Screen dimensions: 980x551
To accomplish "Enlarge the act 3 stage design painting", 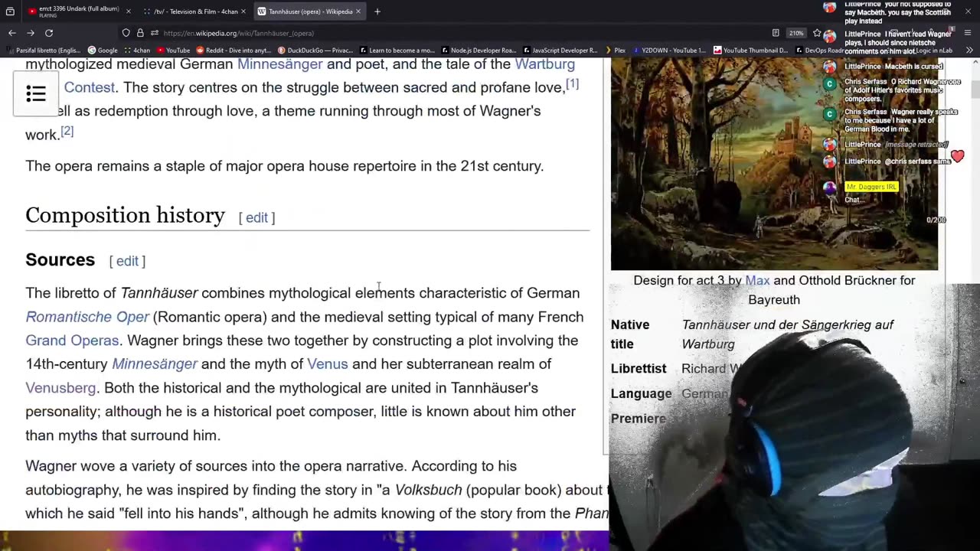I will pyautogui.click(x=774, y=164).
